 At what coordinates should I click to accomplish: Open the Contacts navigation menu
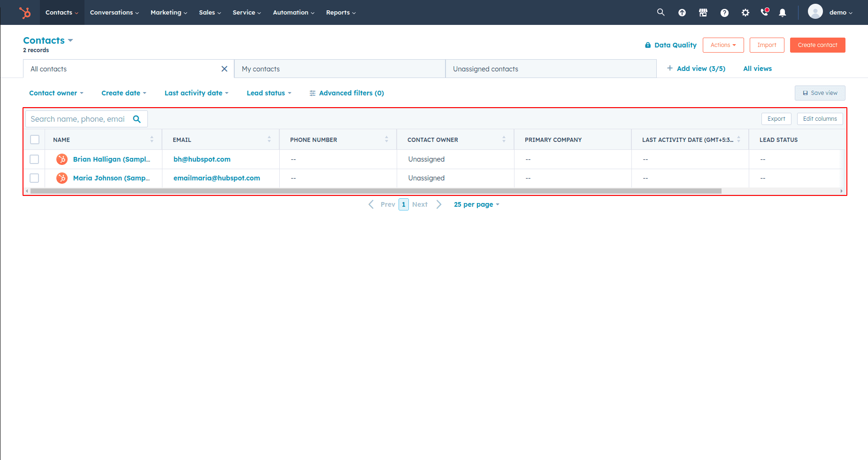[x=62, y=13]
